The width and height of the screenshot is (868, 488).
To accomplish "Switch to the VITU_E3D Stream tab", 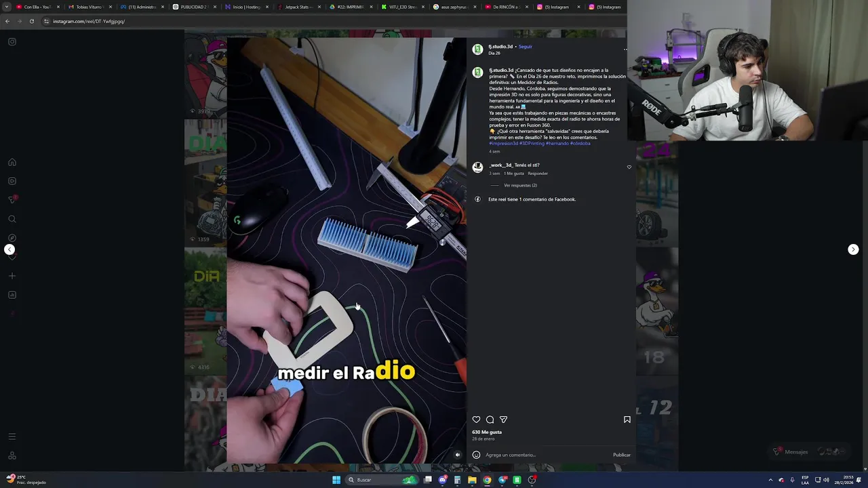I will coord(402,7).
